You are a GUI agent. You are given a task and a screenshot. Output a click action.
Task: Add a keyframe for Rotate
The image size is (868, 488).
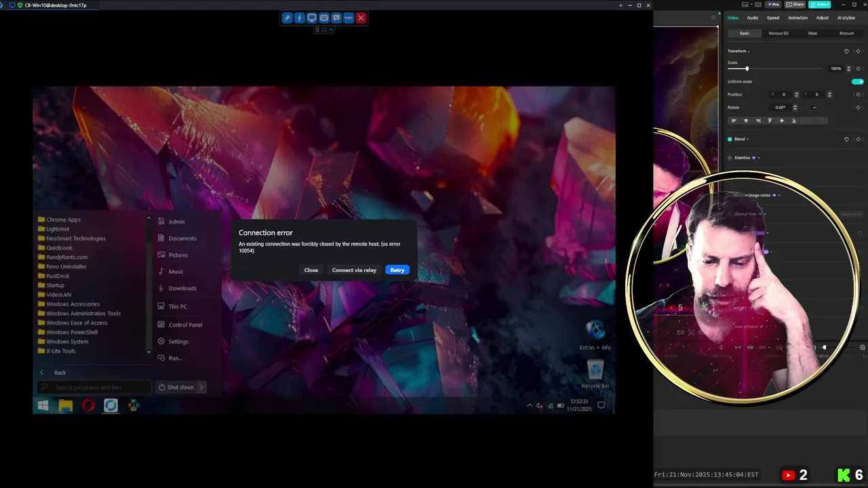[x=858, y=107]
